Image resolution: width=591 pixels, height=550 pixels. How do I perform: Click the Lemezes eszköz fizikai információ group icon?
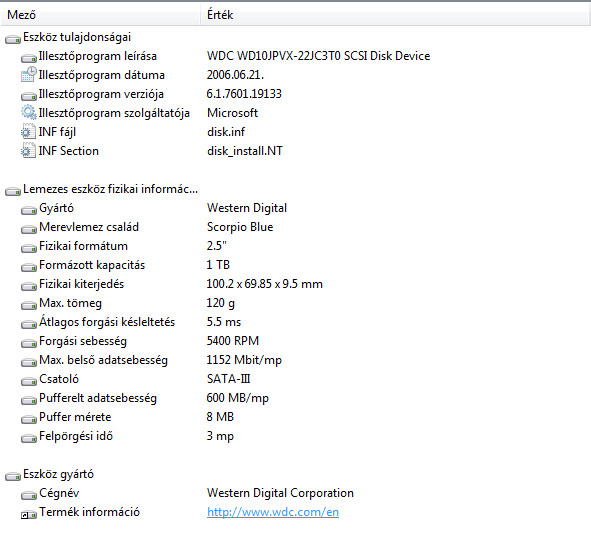click(13, 191)
